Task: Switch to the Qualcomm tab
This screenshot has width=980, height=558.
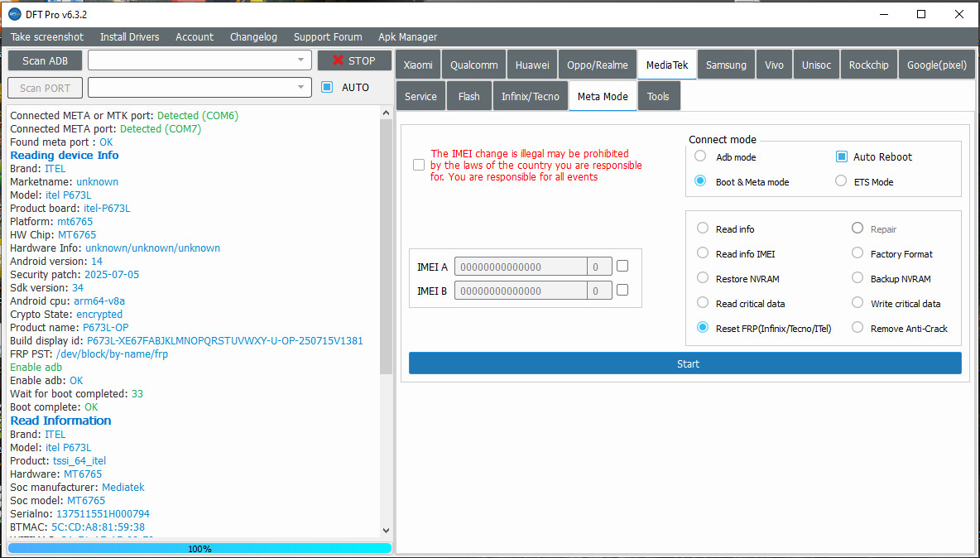Action: pyautogui.click(x=474, y=65)
